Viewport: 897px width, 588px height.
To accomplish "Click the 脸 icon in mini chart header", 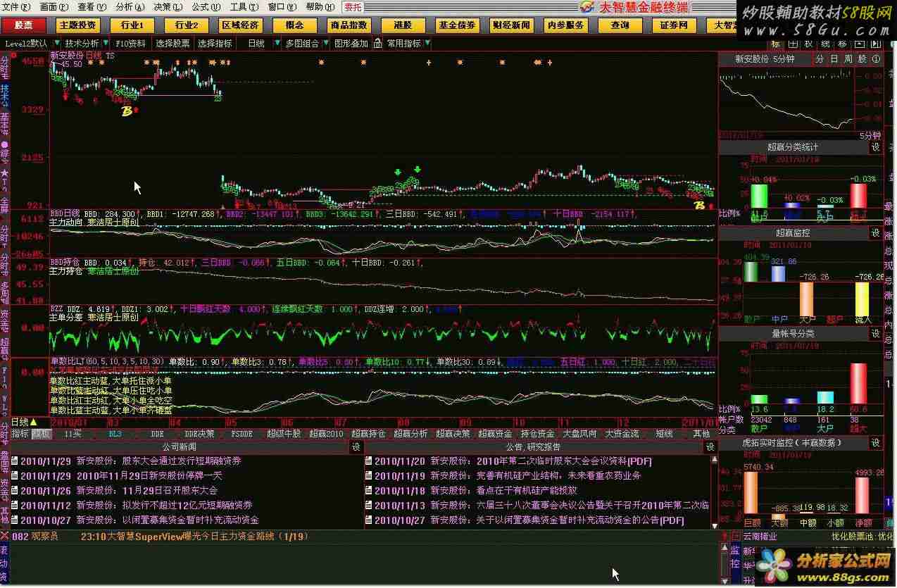I will click(862, 59).
